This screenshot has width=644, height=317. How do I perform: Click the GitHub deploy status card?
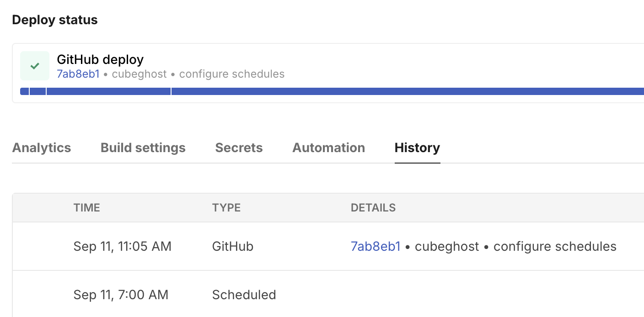(320, 73)
